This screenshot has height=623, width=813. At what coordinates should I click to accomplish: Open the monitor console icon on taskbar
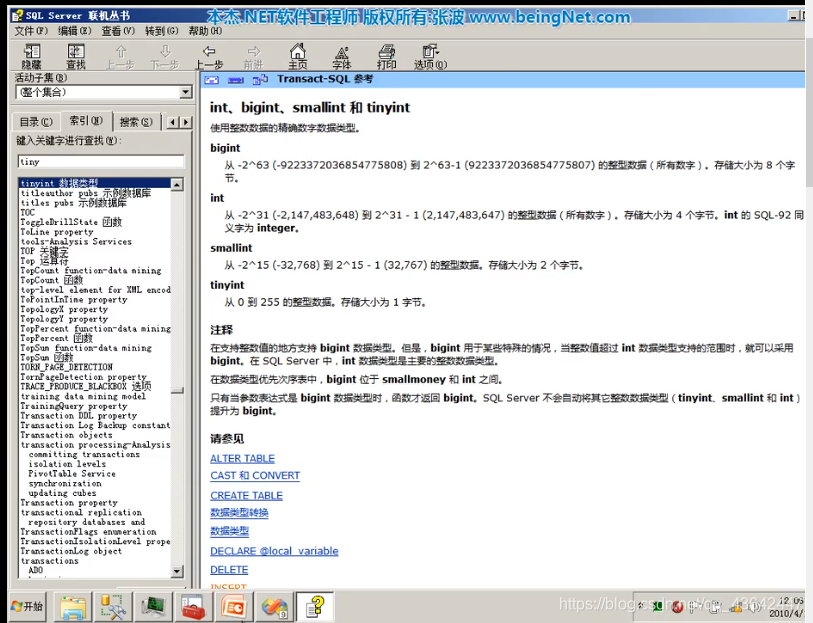pyautogui.click(x=153, y=606)
